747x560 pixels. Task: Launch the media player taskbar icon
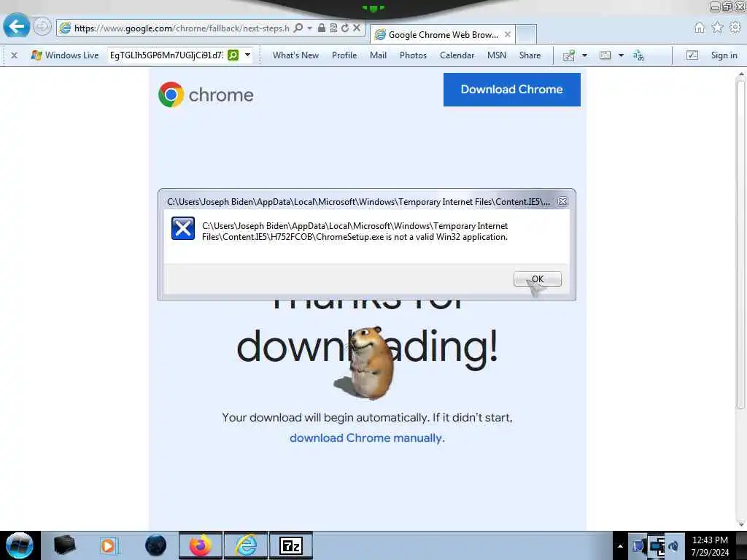click(108, 545)
